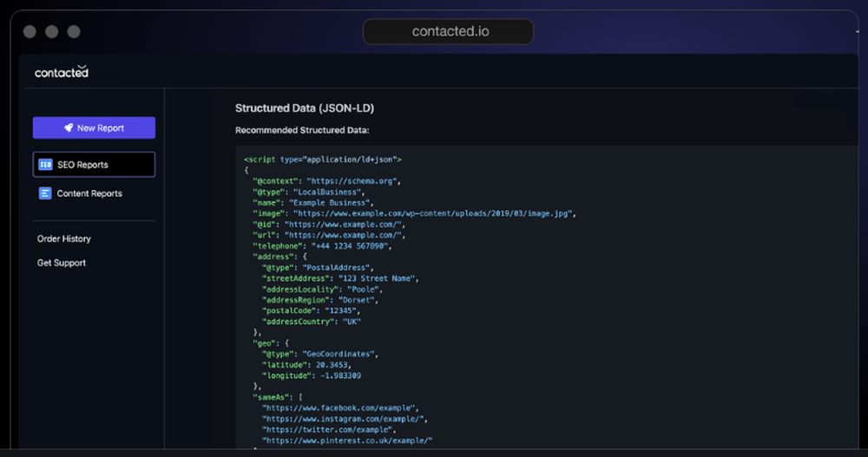Image resolution: width=868 pixels, height=457 pixels.
Task: Click the "geo": { line
Action: pos(271,343)
